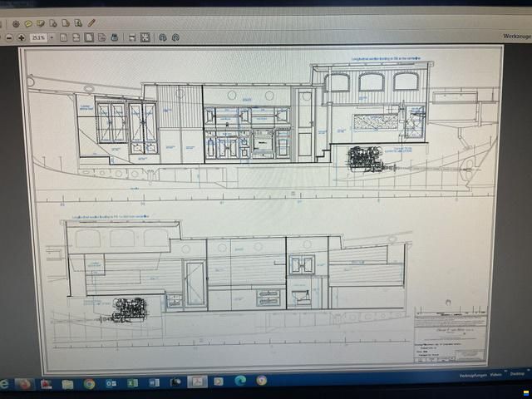Open the zoom level dropdown arrow
Screen dimensions: 532x399
click(52, 37)
